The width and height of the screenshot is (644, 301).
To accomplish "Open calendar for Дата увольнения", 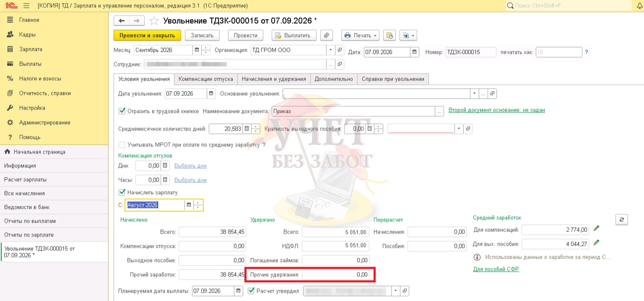I will point(211,94).
